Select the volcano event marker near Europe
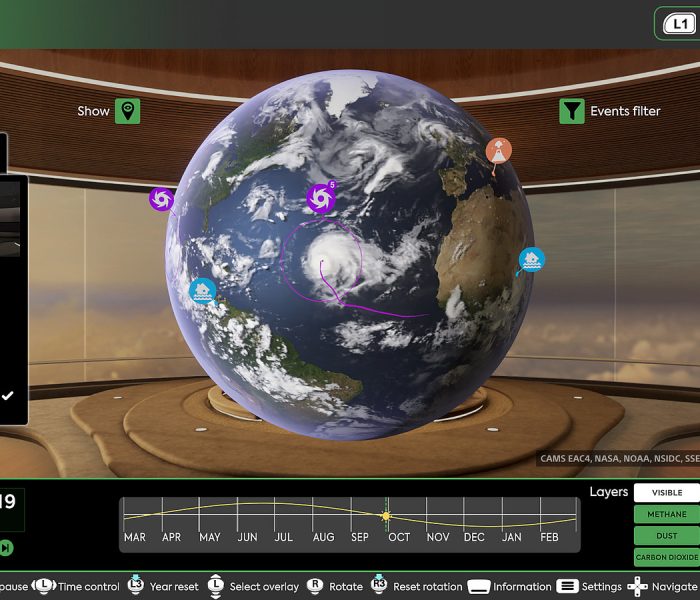 coord(499,151)
